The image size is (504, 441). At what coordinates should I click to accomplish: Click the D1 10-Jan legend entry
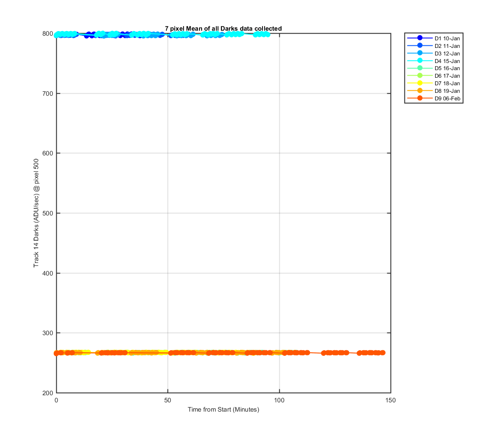[433, 38]
